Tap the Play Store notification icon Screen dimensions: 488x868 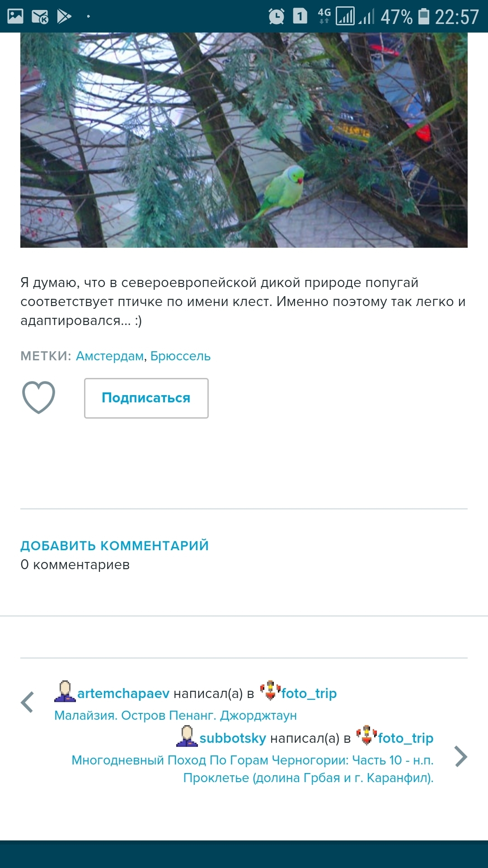pos(64,17)
